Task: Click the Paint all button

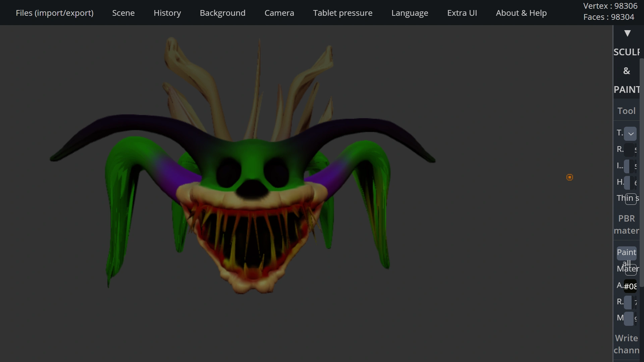Action: coord(626,253)
